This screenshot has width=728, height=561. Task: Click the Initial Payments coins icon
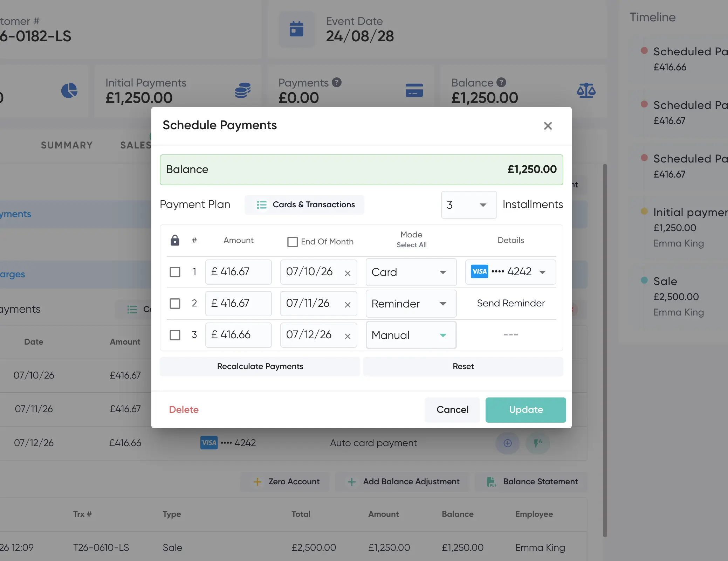click(x=243, y=90)
